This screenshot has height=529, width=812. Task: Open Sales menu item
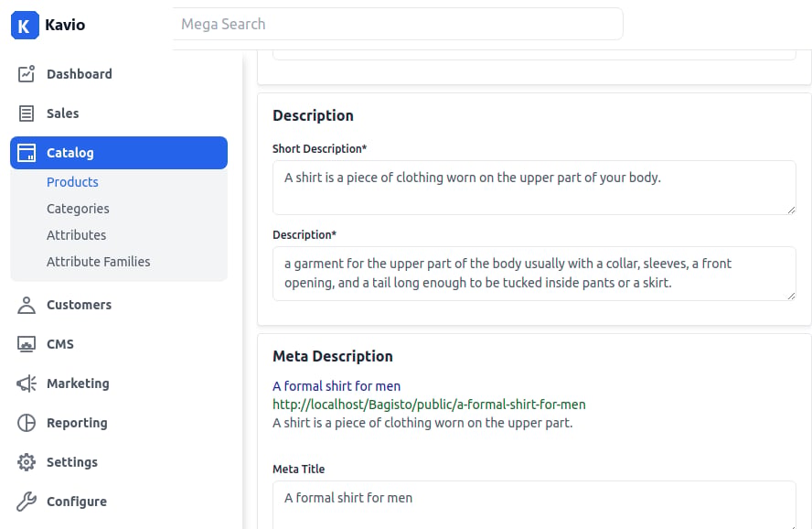click(x=63, y=113)
